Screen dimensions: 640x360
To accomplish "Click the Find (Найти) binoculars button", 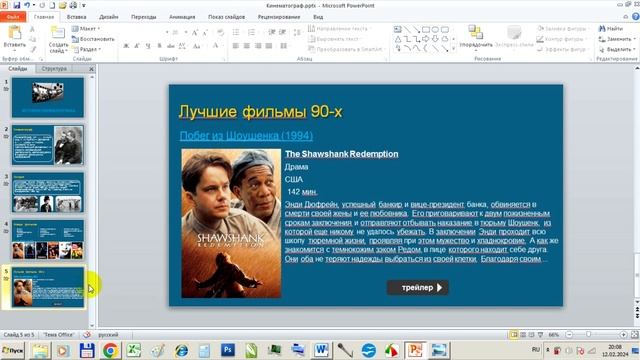I will coord(611,29).
